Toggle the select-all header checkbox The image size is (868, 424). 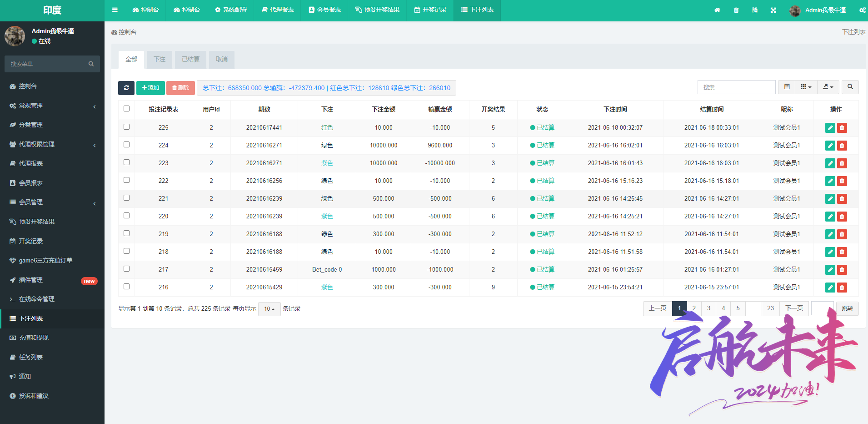tap(126, 109)
